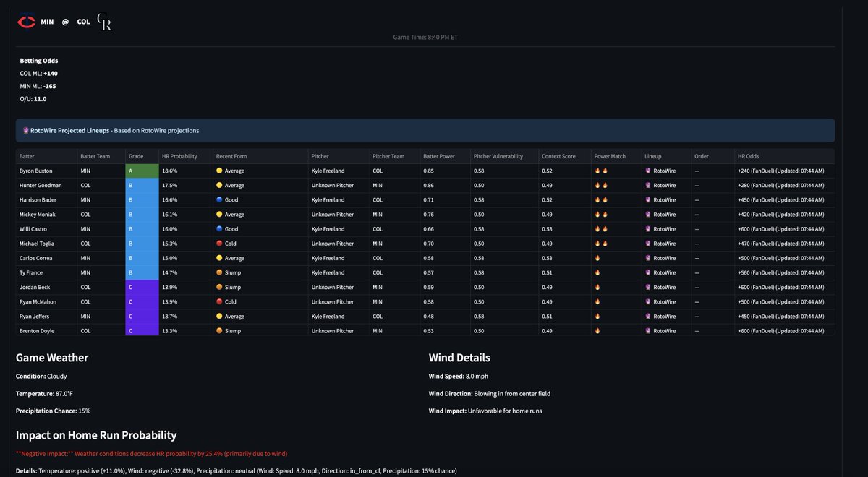Click the Impact on Home Run Probability heading
This screenshot has width=868, height=477.
tap(96, 435)
